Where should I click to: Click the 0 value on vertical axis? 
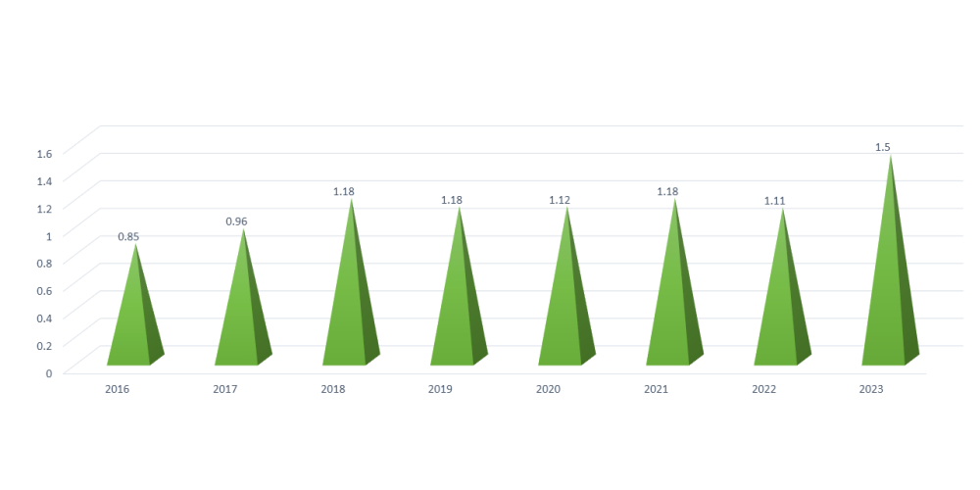point(49,372)
